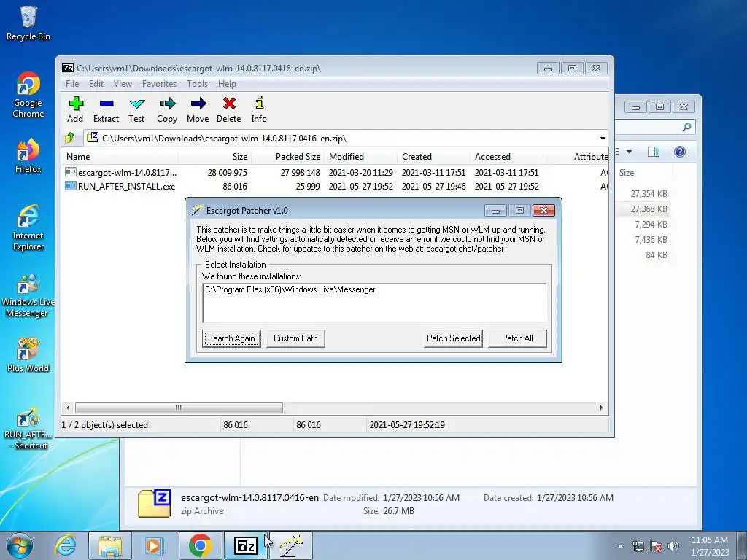
Task: Click the volume speaker tray icon
Action: 673,546
